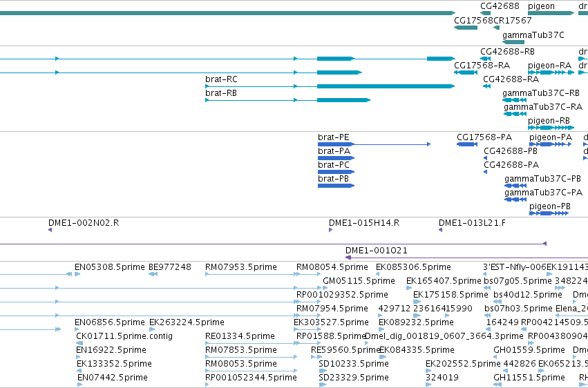Select the CG17568-RA transcript

[466, 72]
